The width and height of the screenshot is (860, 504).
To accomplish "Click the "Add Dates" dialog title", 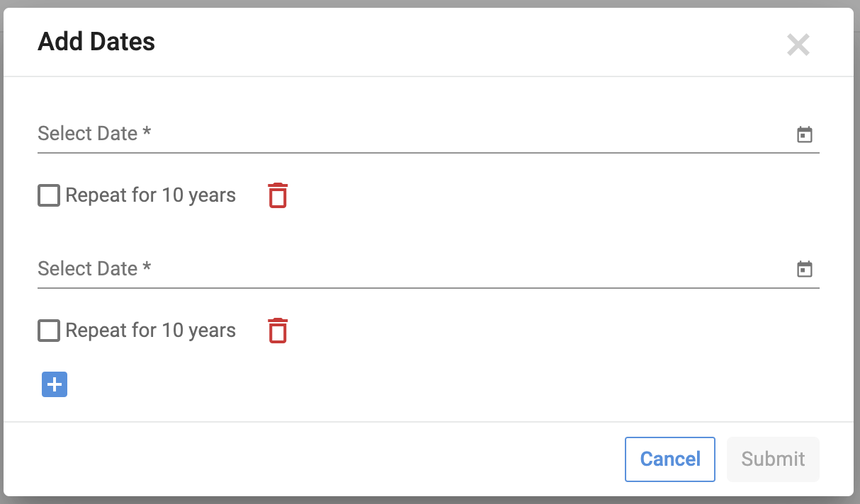I will coord(96,42).
